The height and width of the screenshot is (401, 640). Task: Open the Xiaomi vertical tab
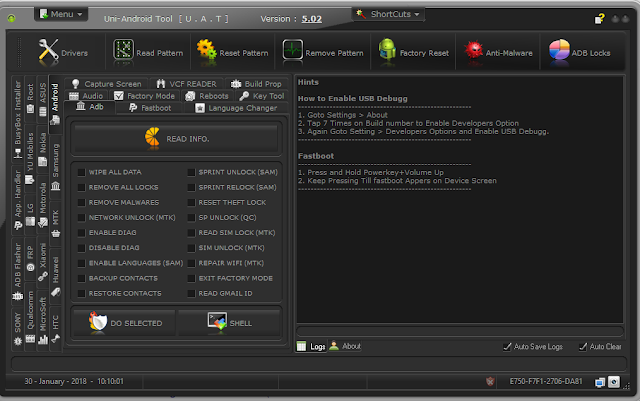pyautogui.click(x=43, y=262)
